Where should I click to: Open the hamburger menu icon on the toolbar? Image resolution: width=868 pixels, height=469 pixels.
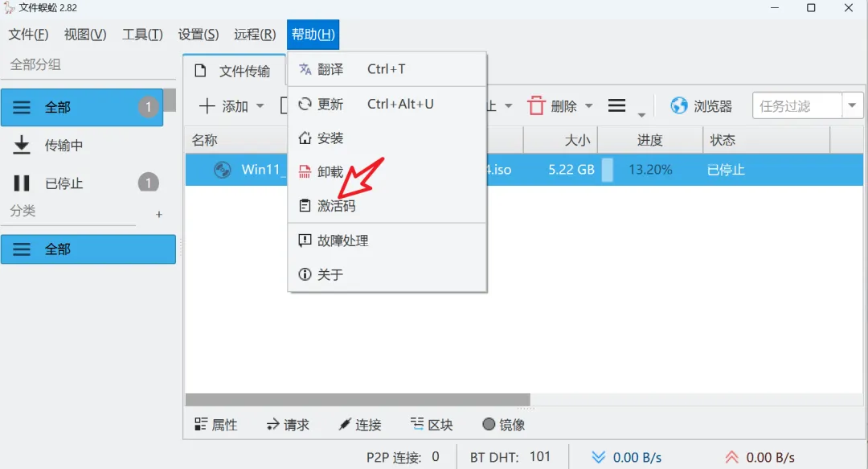tap(616, 105)
